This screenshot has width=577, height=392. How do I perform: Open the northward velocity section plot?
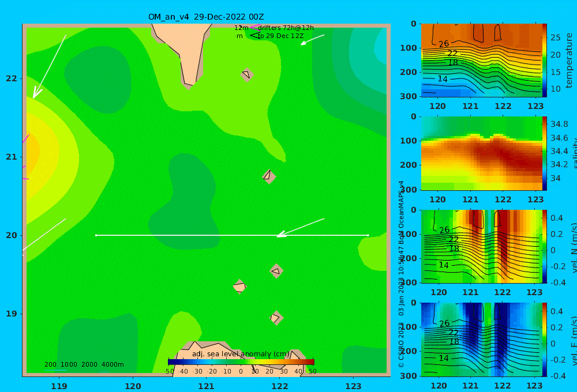tap(482, 246)
